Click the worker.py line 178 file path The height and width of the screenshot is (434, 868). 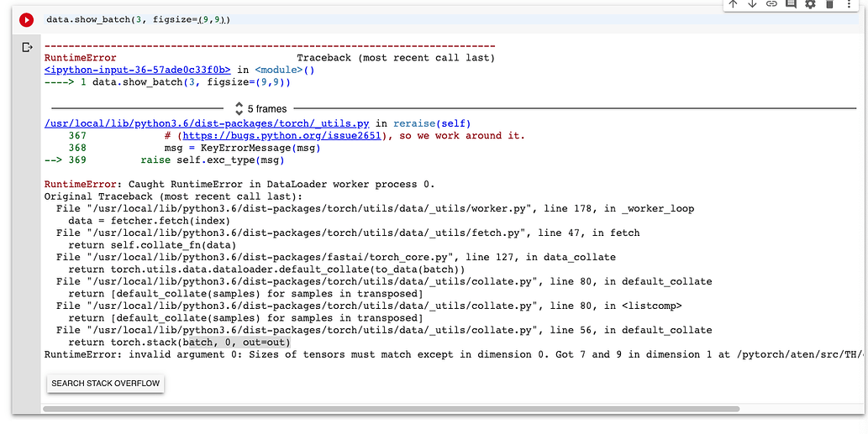click(376, 208)
